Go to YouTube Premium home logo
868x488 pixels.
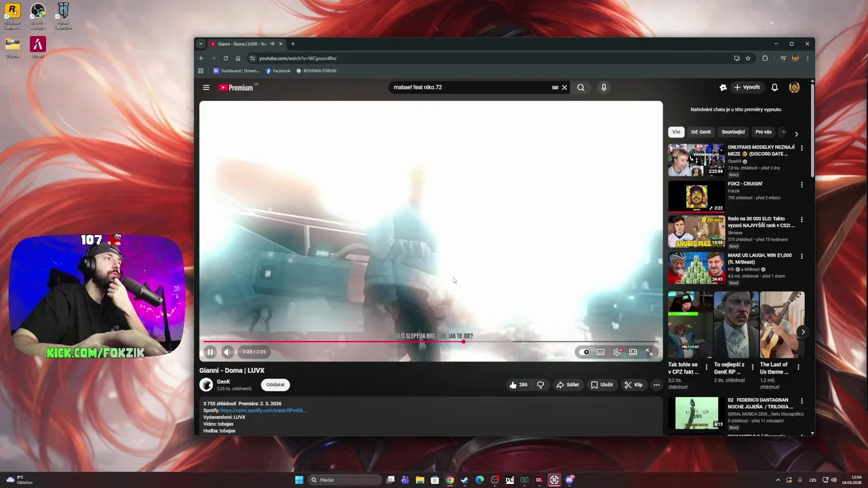[x=236, y=87]
